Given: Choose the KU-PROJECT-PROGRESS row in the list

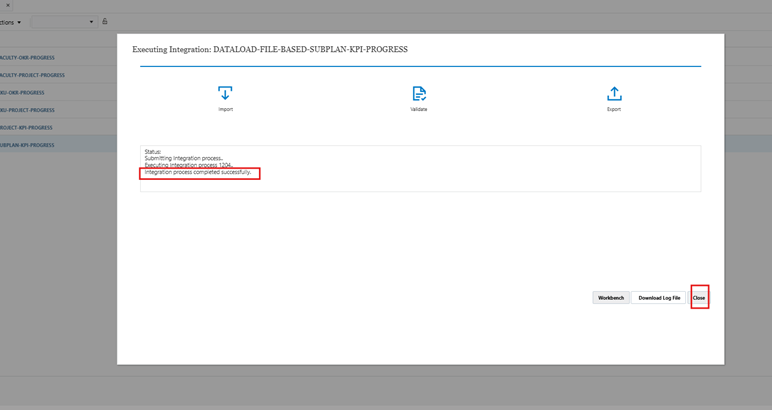Looking at the screenshot, I should tap(28, 110).
